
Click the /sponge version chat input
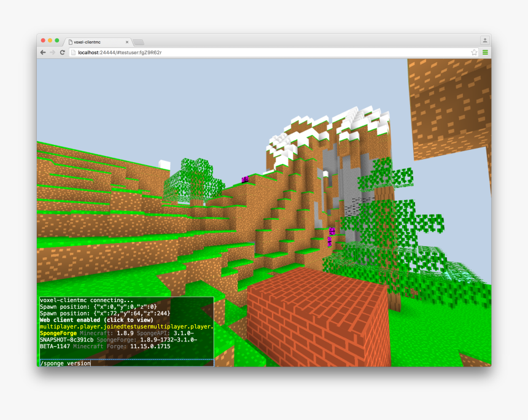pyautogui.click(x=126, y=363)
